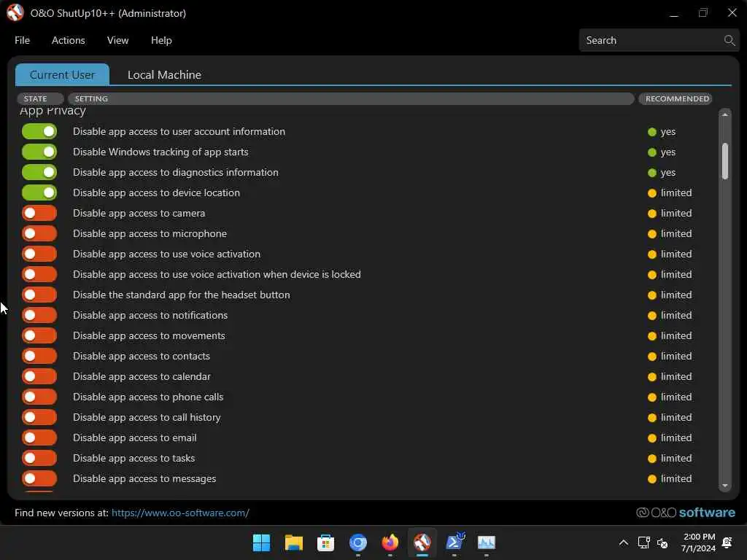Click 'yes' recommendation for user account information

(x=668, y=131)
